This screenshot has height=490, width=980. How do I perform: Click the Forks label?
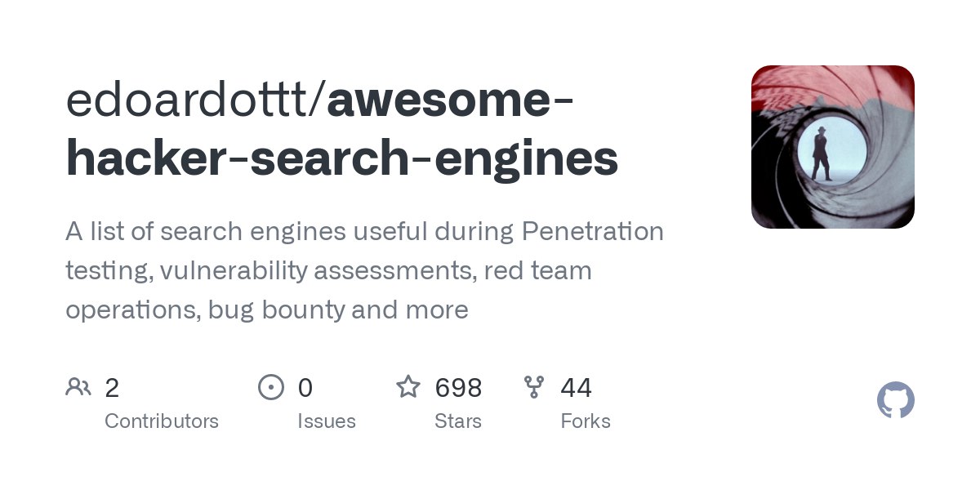tap(586, 421)
